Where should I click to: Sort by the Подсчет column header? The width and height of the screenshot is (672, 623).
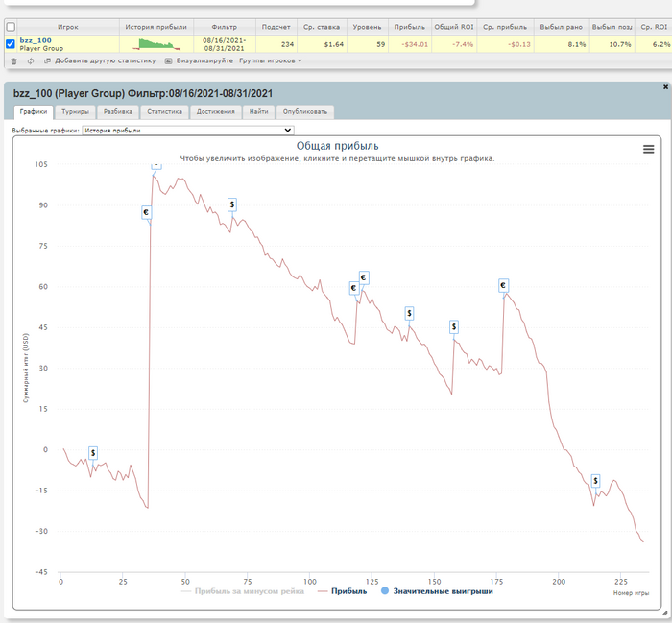pos(276,27)
